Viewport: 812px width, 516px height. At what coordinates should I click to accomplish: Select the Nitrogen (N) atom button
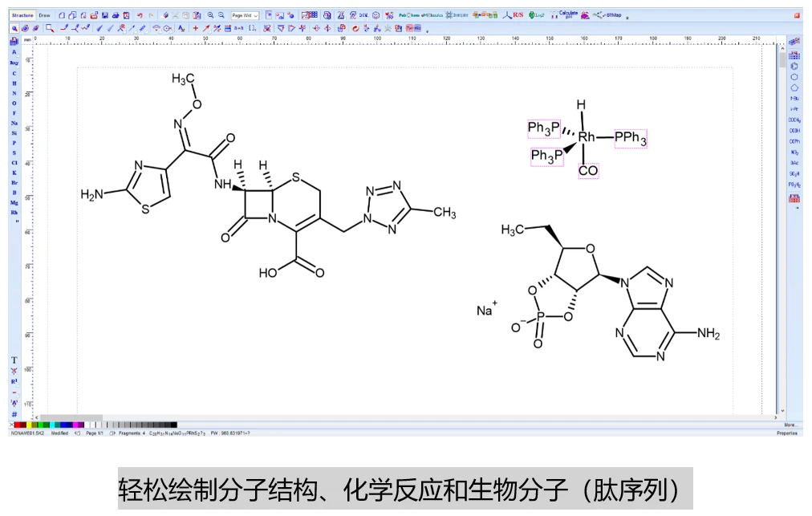(14, 93)
